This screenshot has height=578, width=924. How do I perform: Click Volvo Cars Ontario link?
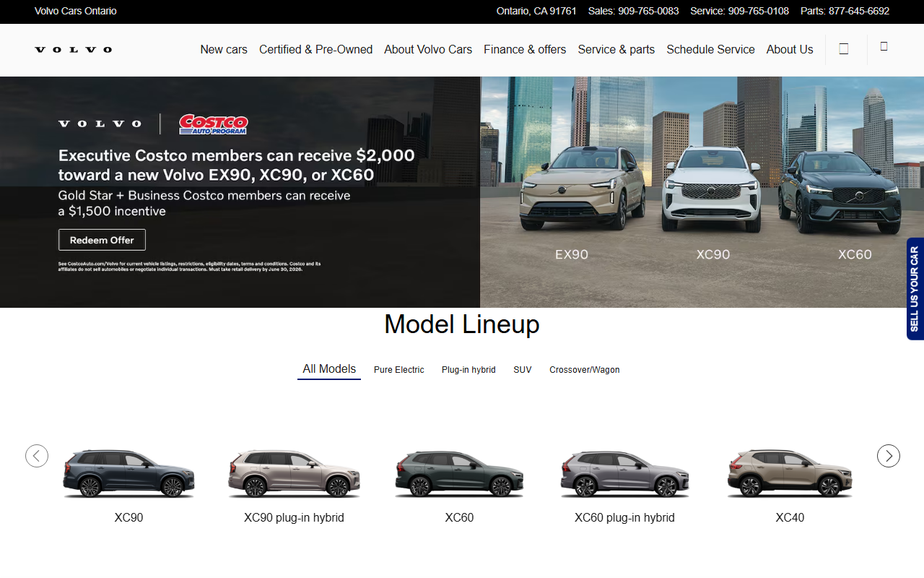76,11
